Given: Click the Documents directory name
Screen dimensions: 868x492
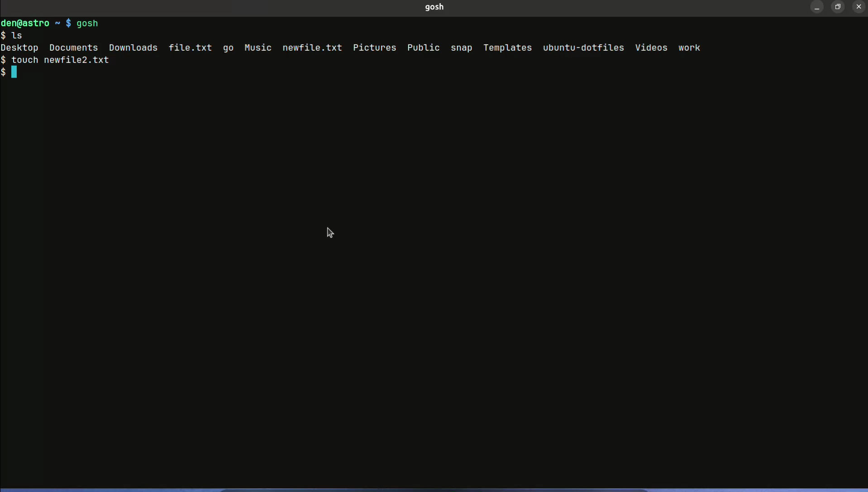Looking at the screenshot, I should point(74,48).
